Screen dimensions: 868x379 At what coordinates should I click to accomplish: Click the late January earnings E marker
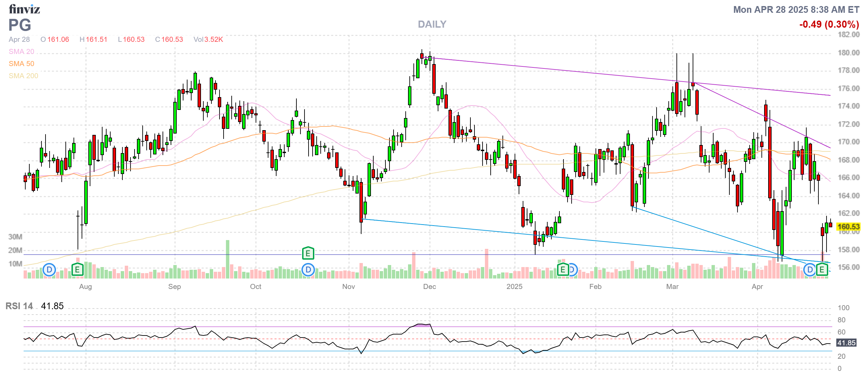pyautogui.click(x=562, y=270)
